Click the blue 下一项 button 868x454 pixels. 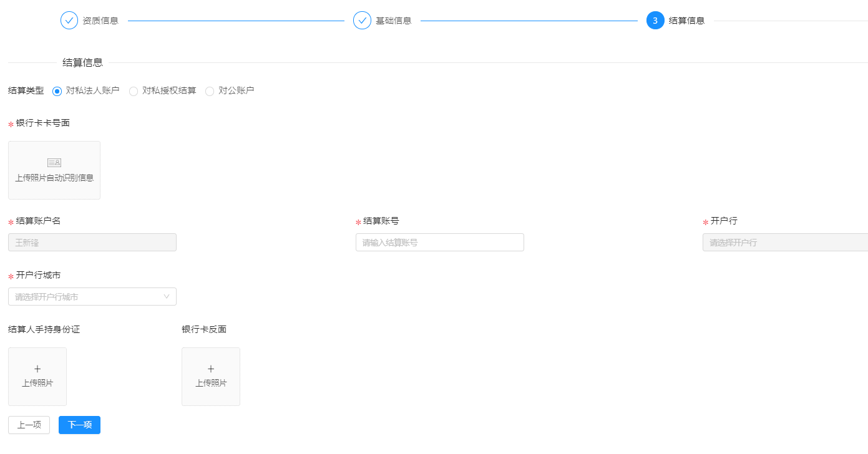[79, 425]
